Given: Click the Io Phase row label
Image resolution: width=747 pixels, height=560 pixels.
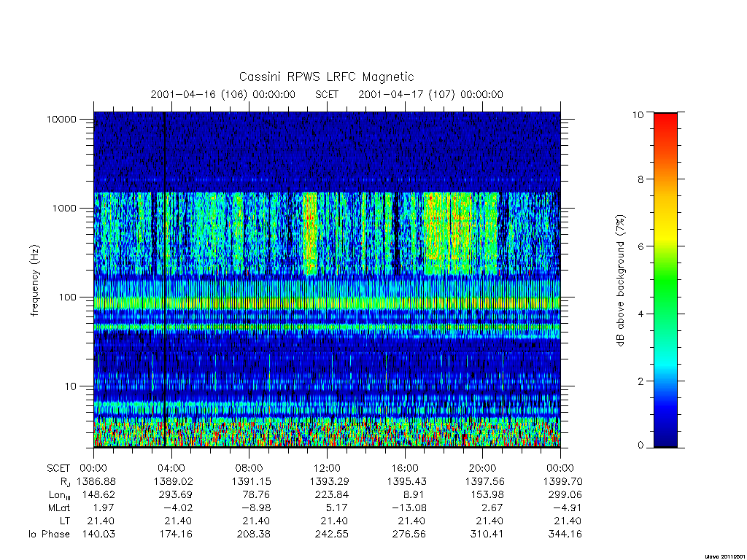Looking at the screenshot, I should (x=49, y=534).
